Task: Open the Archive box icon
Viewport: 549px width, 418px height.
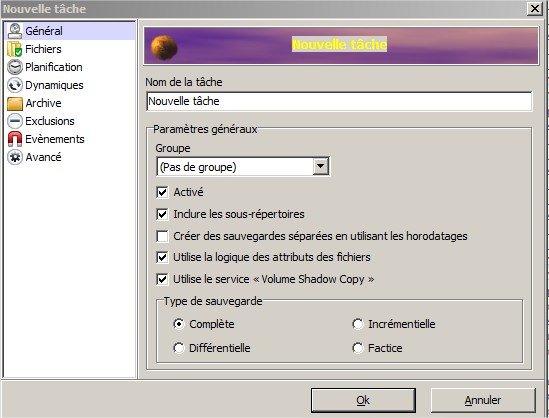Action: tap(15, 103)
